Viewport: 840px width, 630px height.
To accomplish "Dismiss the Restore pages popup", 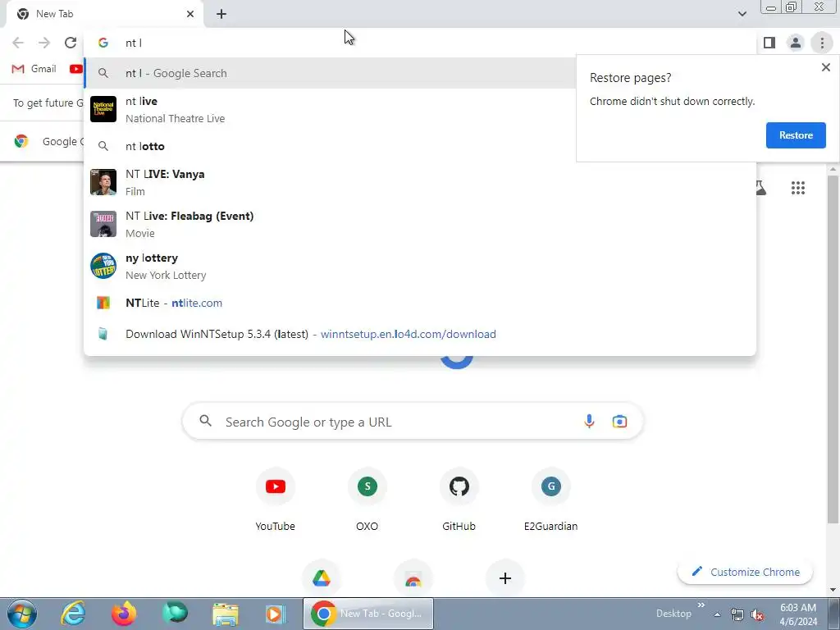I will pyautogui.click(x=825, y=67).
